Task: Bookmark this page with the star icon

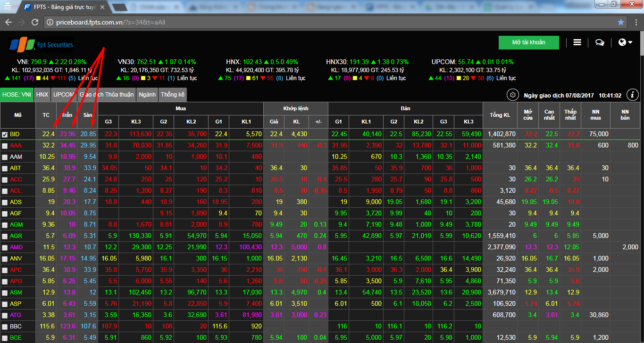Action: 621,22
